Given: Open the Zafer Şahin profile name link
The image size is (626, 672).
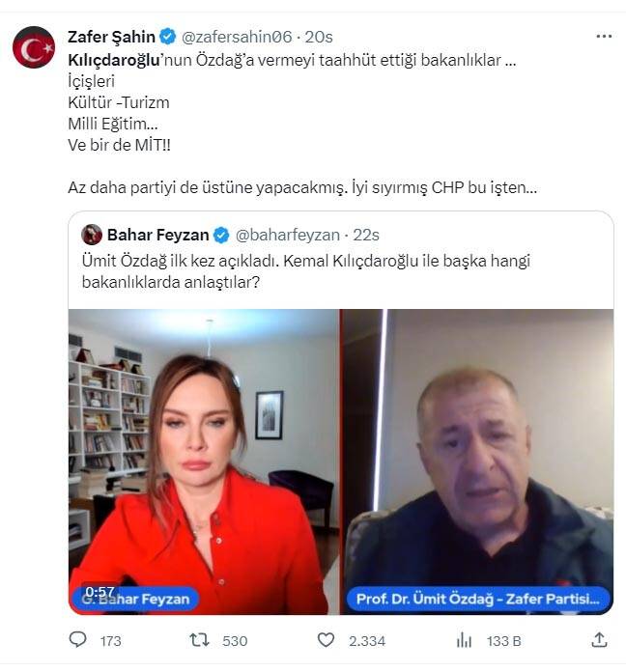Looking at the screenshot, I should [111, 37].
